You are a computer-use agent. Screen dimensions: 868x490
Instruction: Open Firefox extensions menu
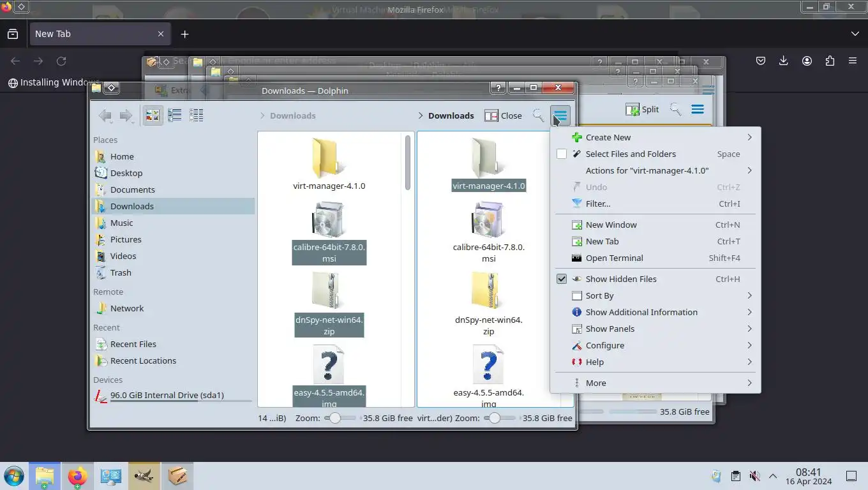coord(830,61)
